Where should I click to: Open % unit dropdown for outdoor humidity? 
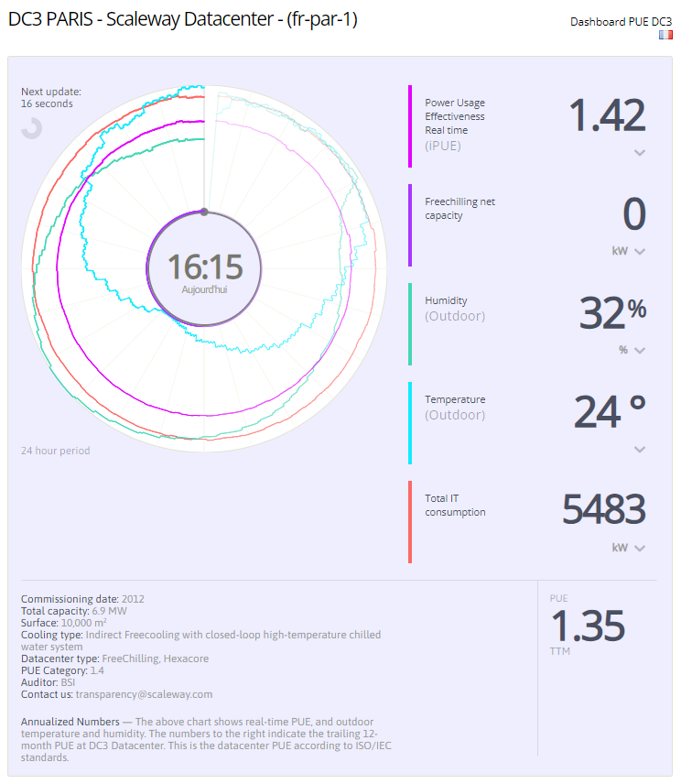click(x=632, y=350)
